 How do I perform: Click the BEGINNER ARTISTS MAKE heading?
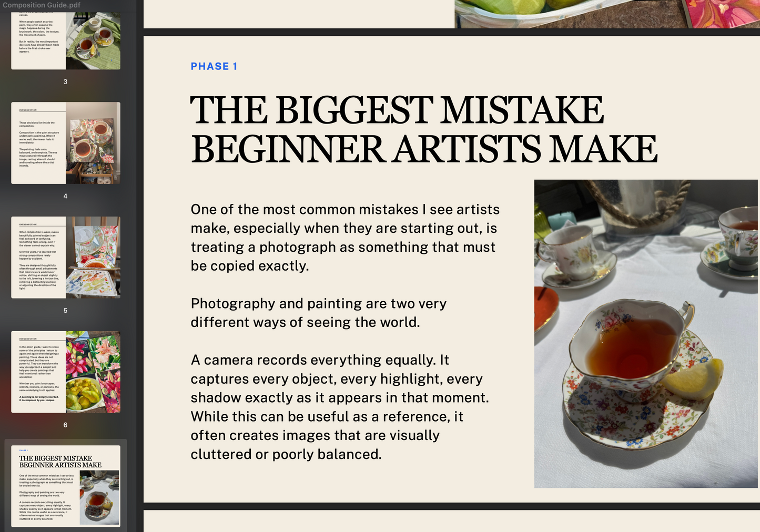[x=424, y=149]
